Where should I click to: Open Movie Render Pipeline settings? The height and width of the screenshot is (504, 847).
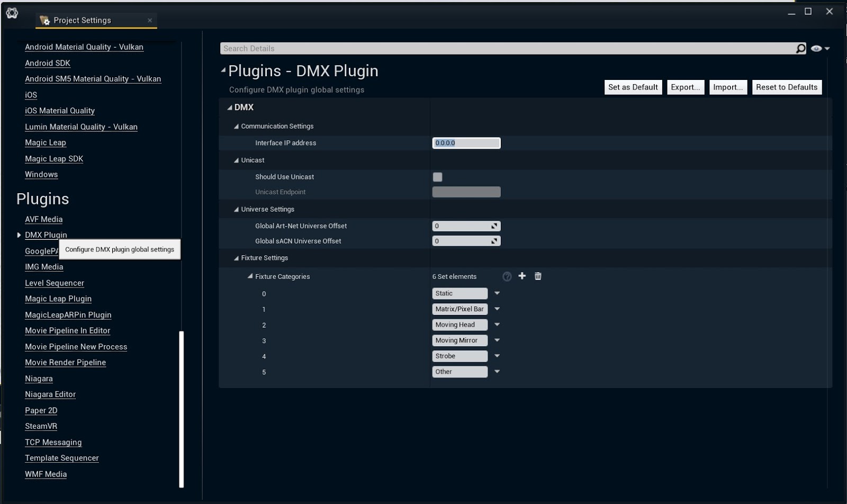(x=65, y=363)
